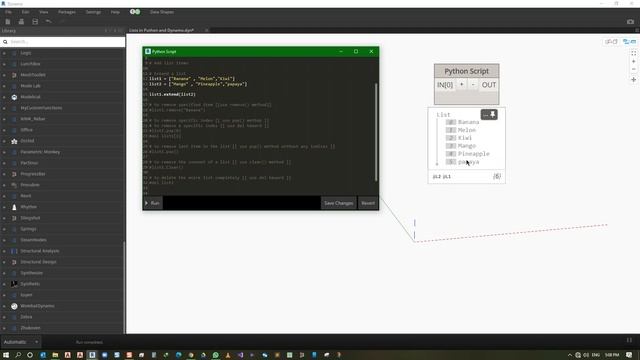Click the Zoom to fit canvas icon

(633, 53)
